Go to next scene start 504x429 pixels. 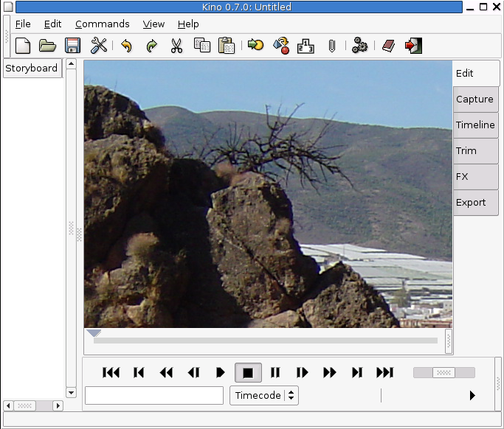click(x=357, y=373)
